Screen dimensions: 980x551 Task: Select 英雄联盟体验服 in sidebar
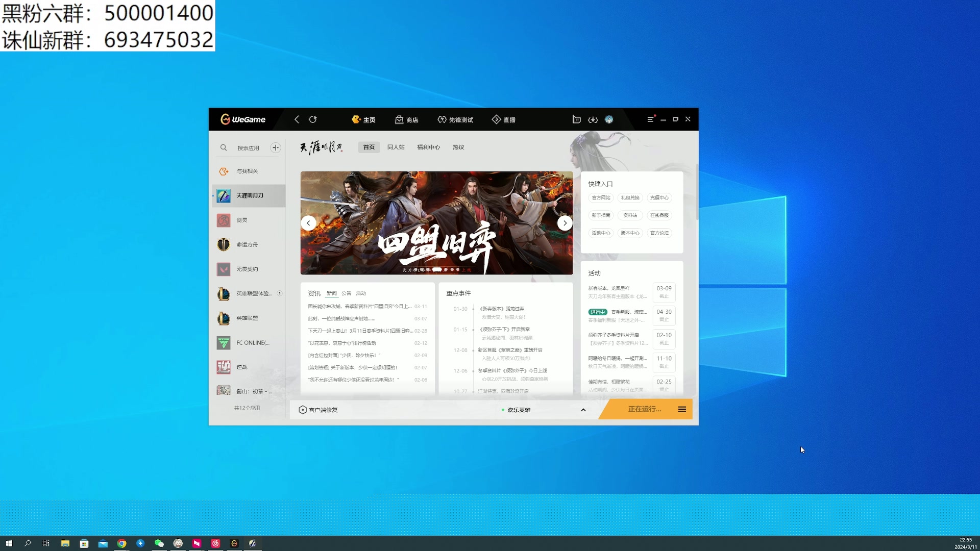click(x=249, y=293)
